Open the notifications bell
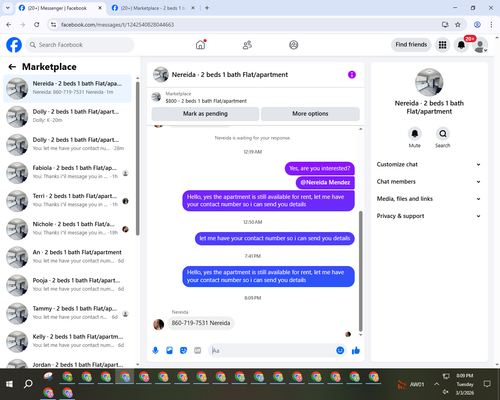 coord(461,45)
